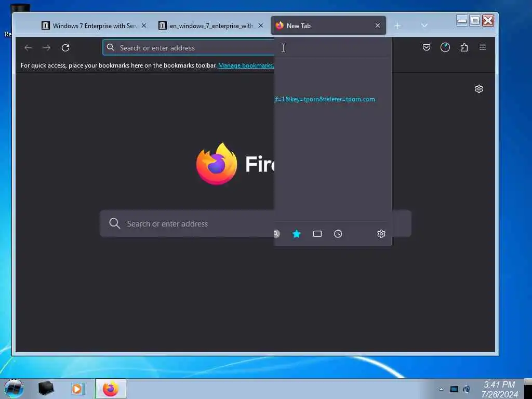Close the New Tab tab
The width and height of the screenshot is (532, 399).
(378, 25)
